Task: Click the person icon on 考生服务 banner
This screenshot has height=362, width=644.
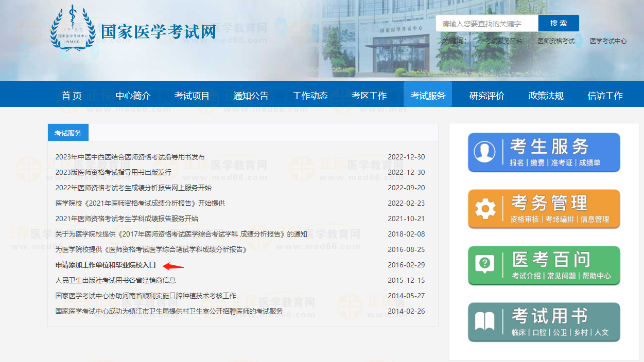Action: click(x=484, y=152)
